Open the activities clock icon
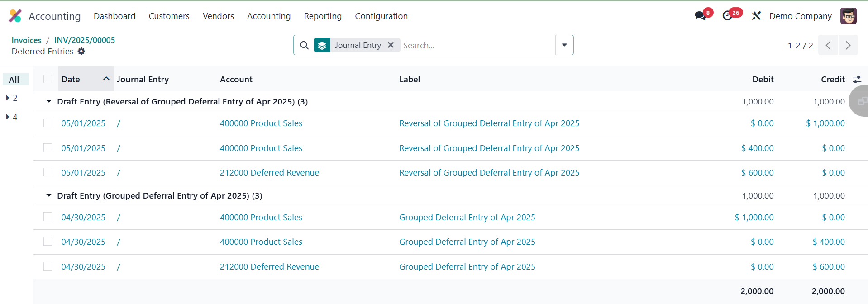This screenshot has width=868, height=304. point(727,16)
